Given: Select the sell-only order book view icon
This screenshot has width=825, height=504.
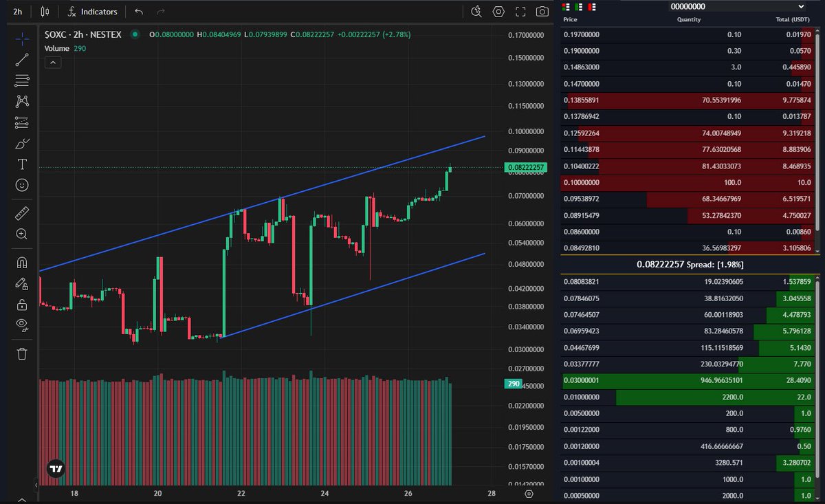Looking at the screenshot, I should [591, 6].
